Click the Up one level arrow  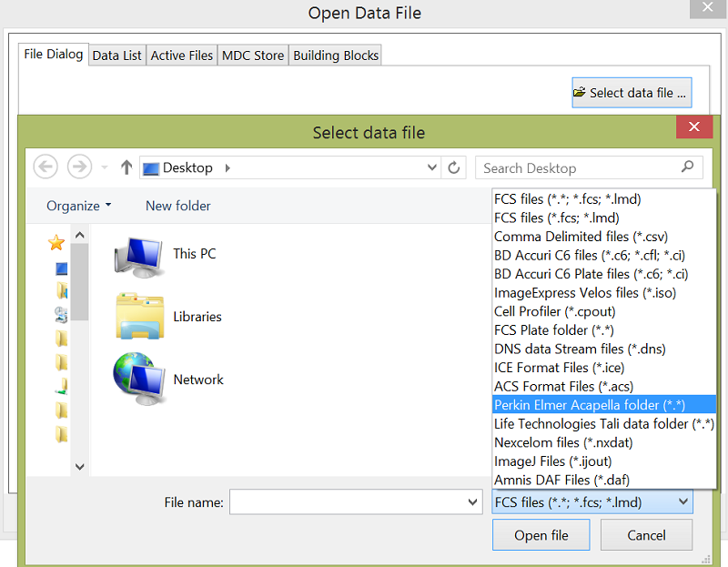pyautogui.click(x=126, y=167)
